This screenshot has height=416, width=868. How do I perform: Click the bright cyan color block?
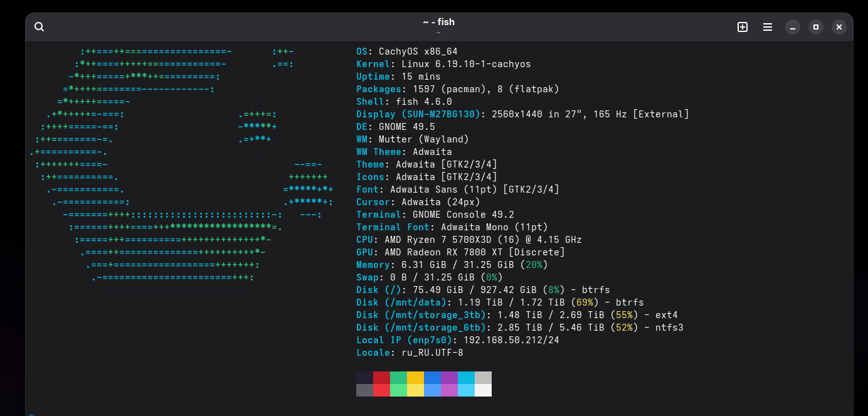(x=466, y=390)
